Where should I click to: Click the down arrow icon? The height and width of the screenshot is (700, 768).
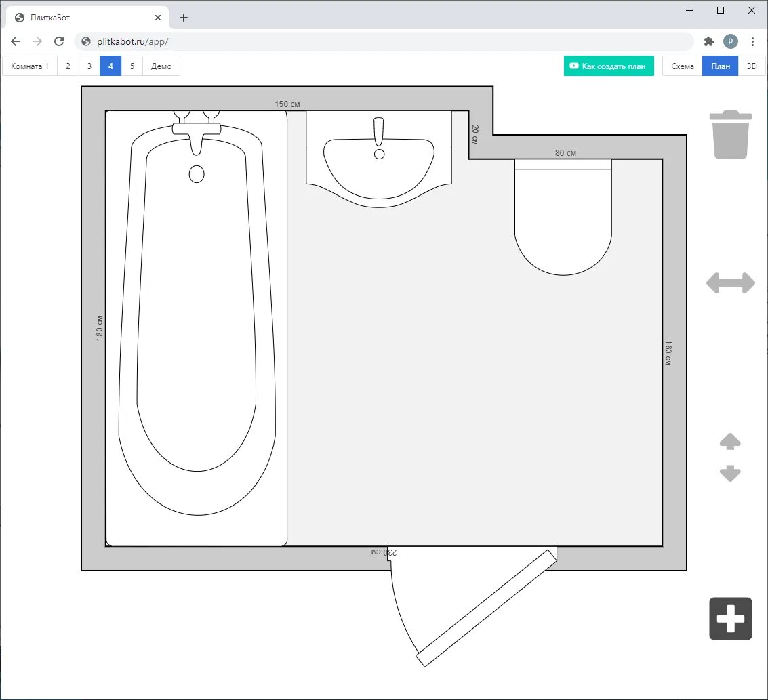tap(730, 473)
